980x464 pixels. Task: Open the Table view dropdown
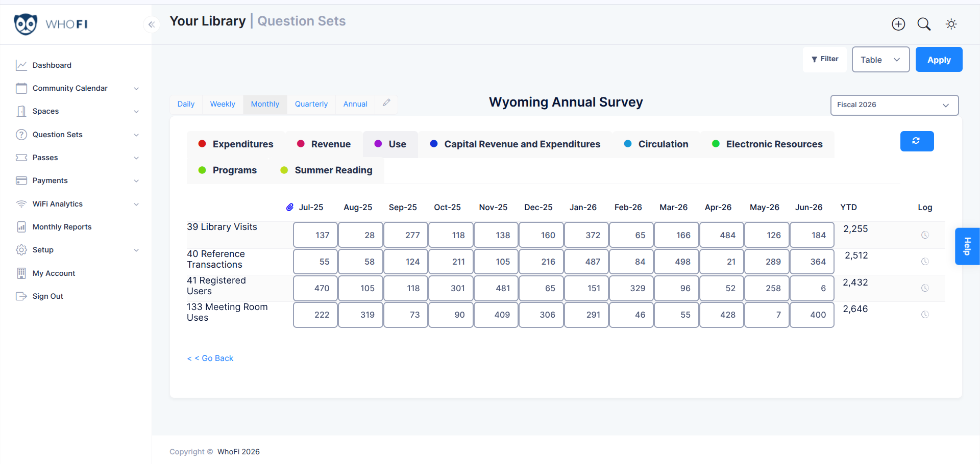[x=880, y=60]
